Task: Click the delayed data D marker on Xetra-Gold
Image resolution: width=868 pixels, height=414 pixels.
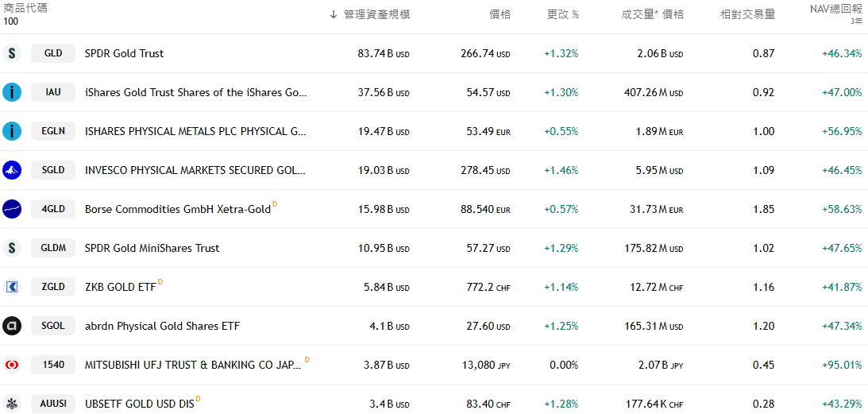Action: (275, 204)
